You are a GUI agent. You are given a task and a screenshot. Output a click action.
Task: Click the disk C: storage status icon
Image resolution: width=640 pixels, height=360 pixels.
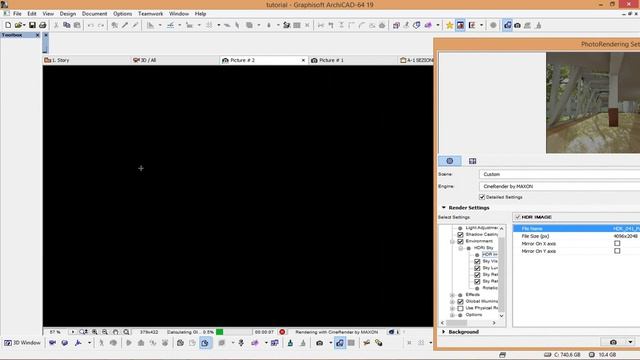tap(548, 355)
